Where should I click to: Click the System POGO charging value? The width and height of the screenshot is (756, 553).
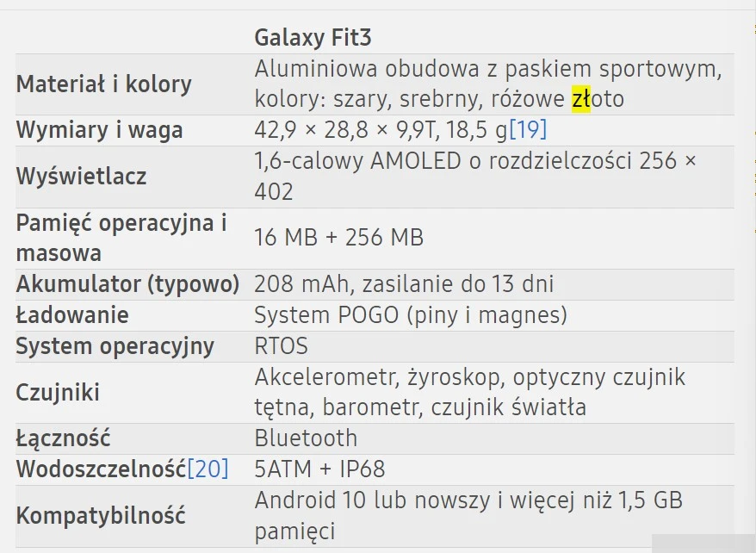point(411,315)
